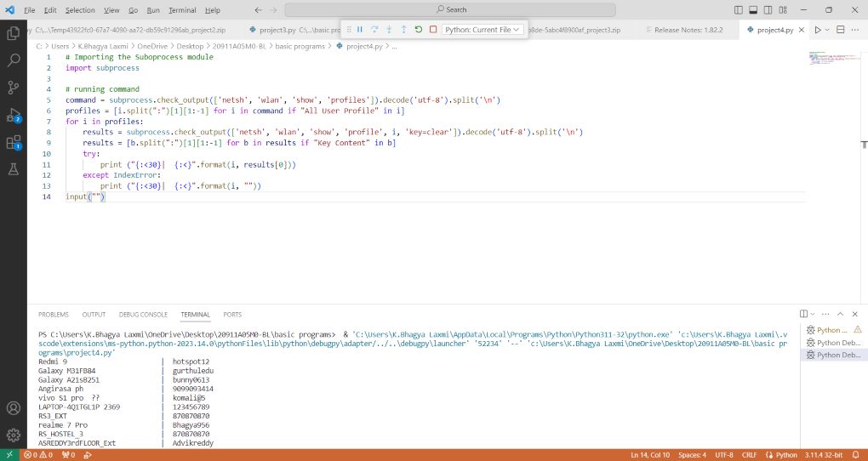Open the Manage gear menu

pyautogui.click(x=14, y=435)
